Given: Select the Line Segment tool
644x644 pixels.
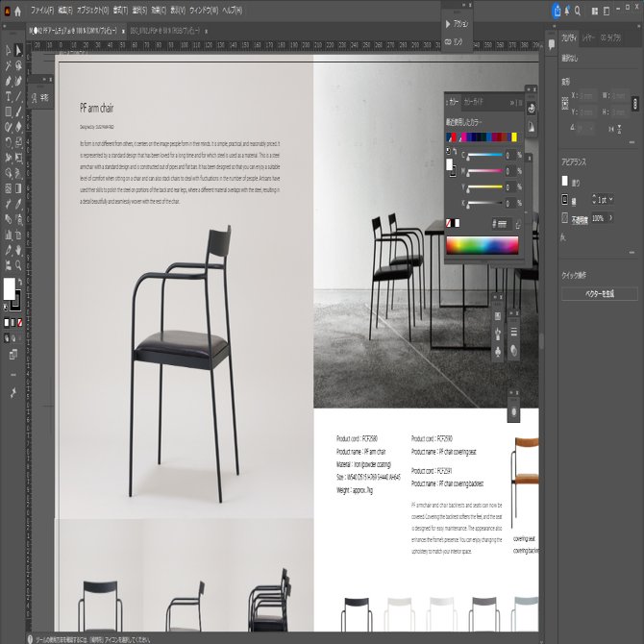Looking at the screenshot, I should click(18, 96).
